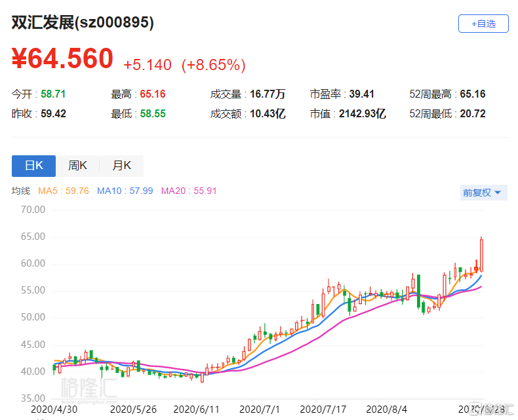Click the 52-week low value 20.72

[x=473, y=114]
